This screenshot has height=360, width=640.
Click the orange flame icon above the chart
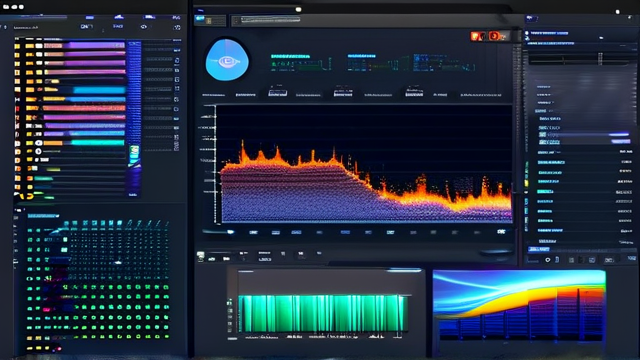(x=475, y=36)
